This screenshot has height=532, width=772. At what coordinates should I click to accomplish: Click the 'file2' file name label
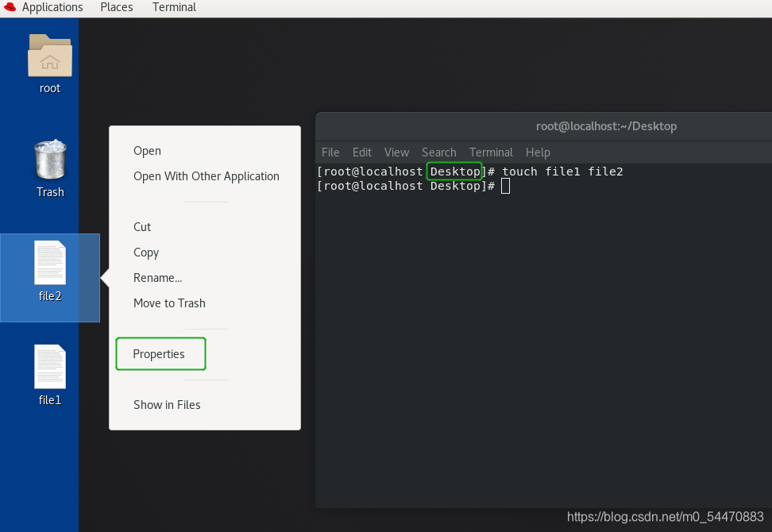tap(50, 295)
